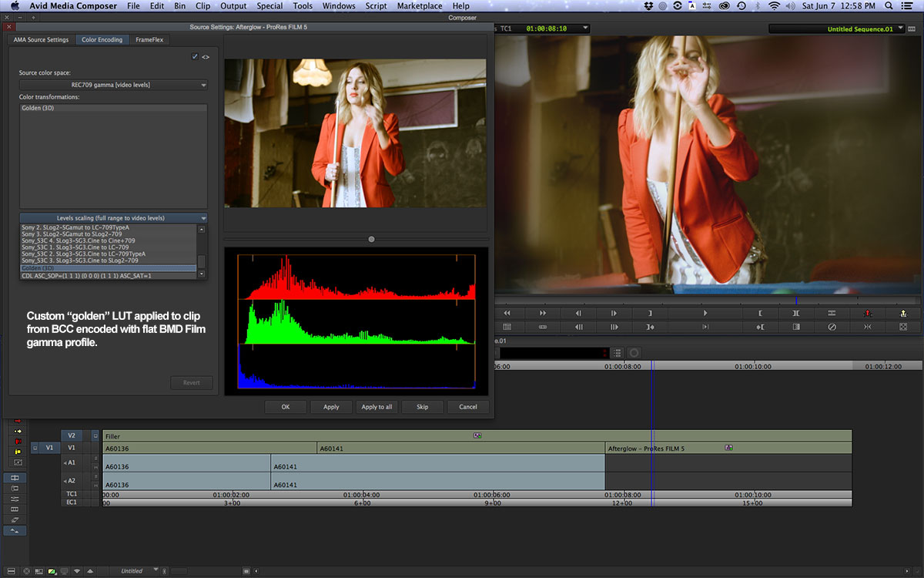Click the Go to In icon
Image resolution: width=924 pixels, height=578 pixels.
(761, 327)
